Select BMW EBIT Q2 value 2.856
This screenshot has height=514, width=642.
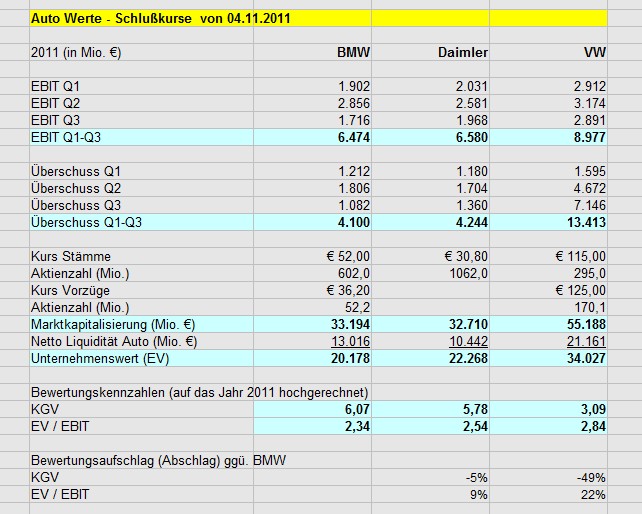click(354, 103)
